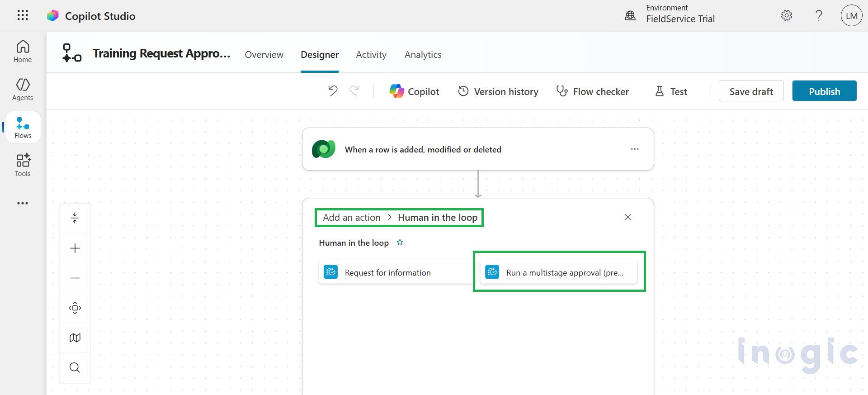Open Copilot from the toolbar
This screenshot has width=868, height=395.
(414, 91)
